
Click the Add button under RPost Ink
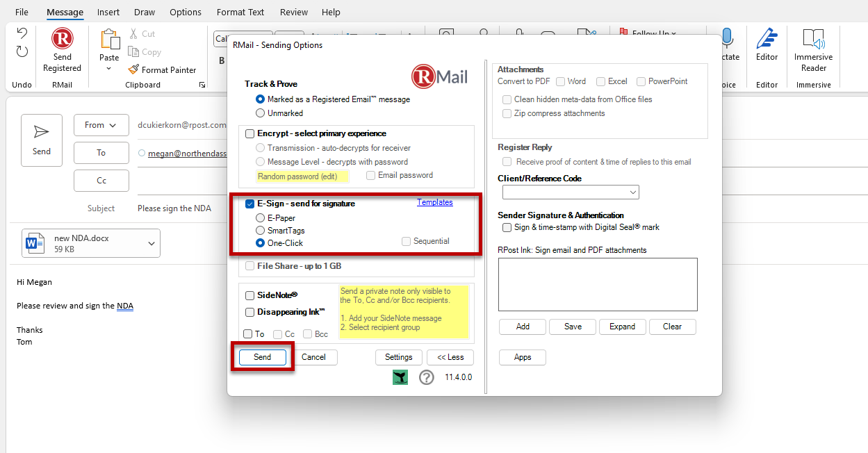coord(523,327)
